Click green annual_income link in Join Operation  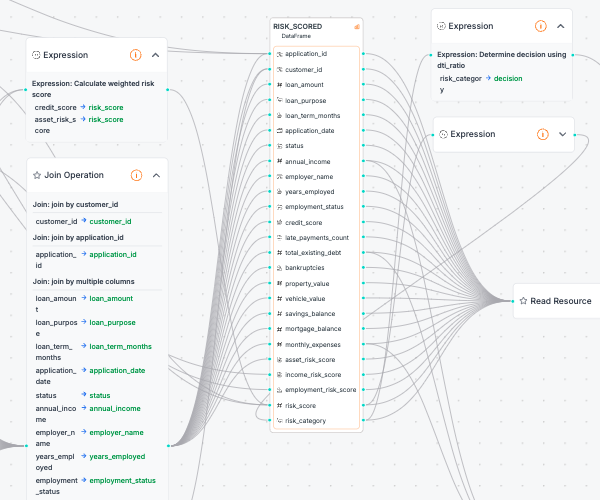click(115, 409)
